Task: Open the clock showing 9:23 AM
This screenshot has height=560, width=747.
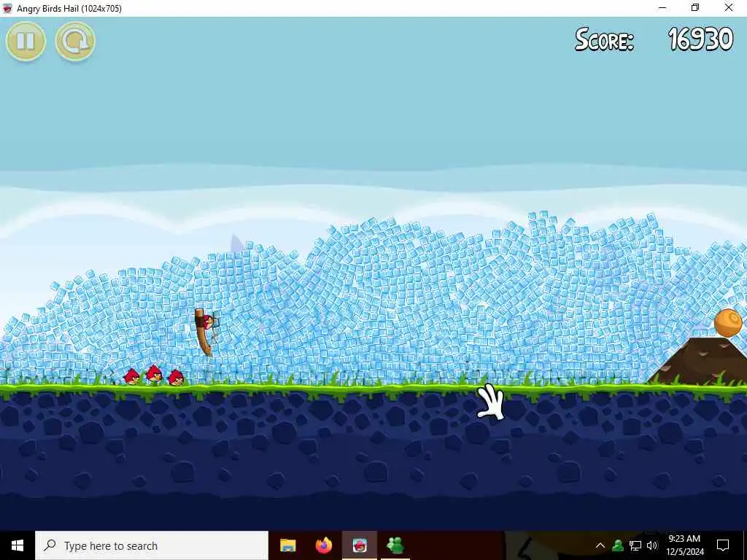Action: coord(684,545)
